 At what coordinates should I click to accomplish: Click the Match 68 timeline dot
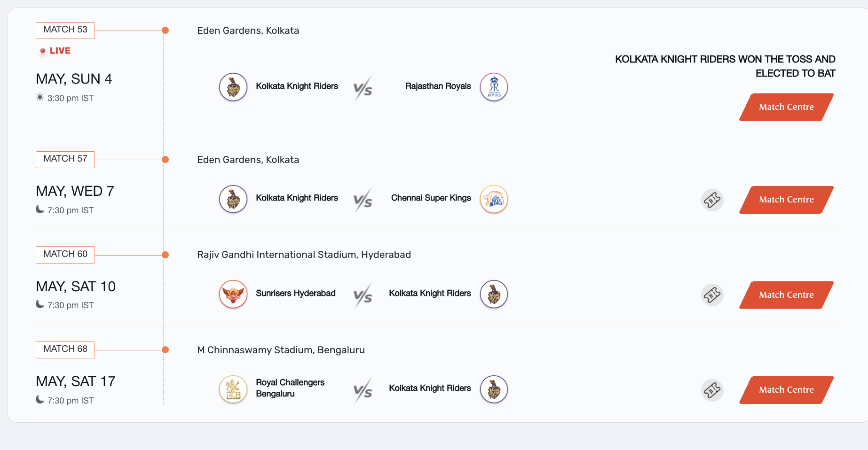(165, 350)
